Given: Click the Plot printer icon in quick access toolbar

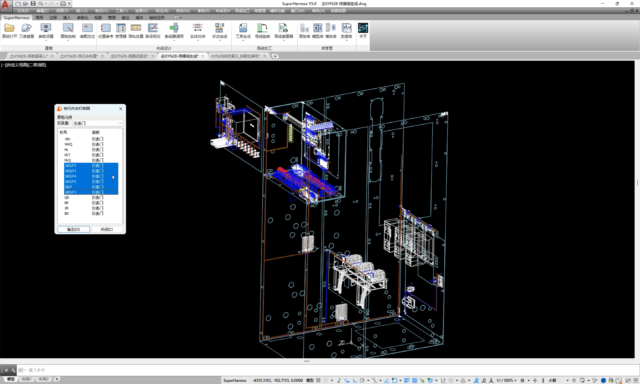Looking at the screenshot, I should pos(63,4).
